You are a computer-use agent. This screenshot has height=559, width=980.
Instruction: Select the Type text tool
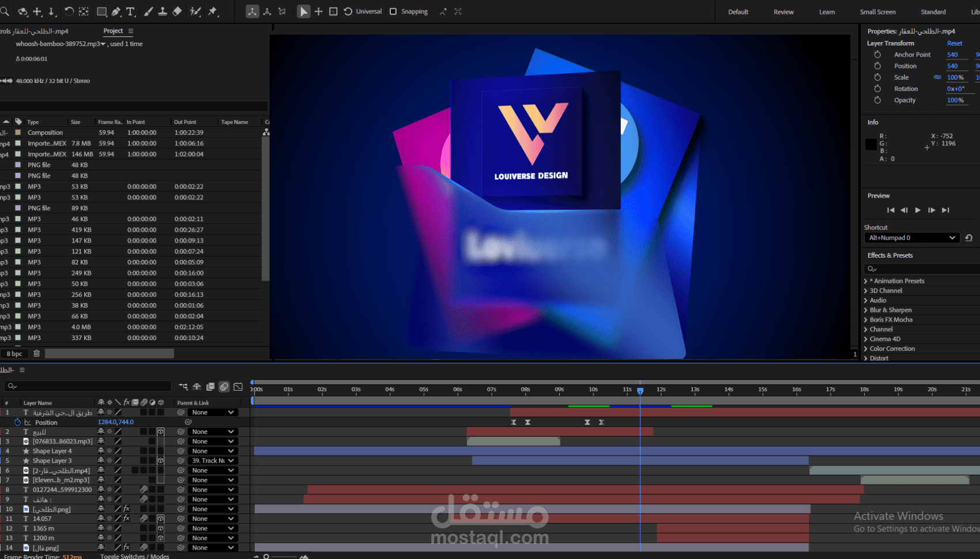pos(130,12)
